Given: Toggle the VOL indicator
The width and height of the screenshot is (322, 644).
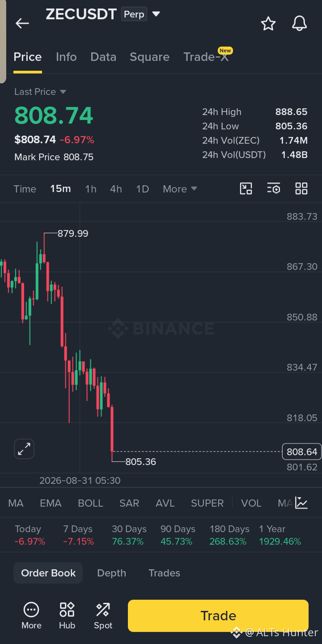Looking at the screenshot, I should [x=251, y=503].
